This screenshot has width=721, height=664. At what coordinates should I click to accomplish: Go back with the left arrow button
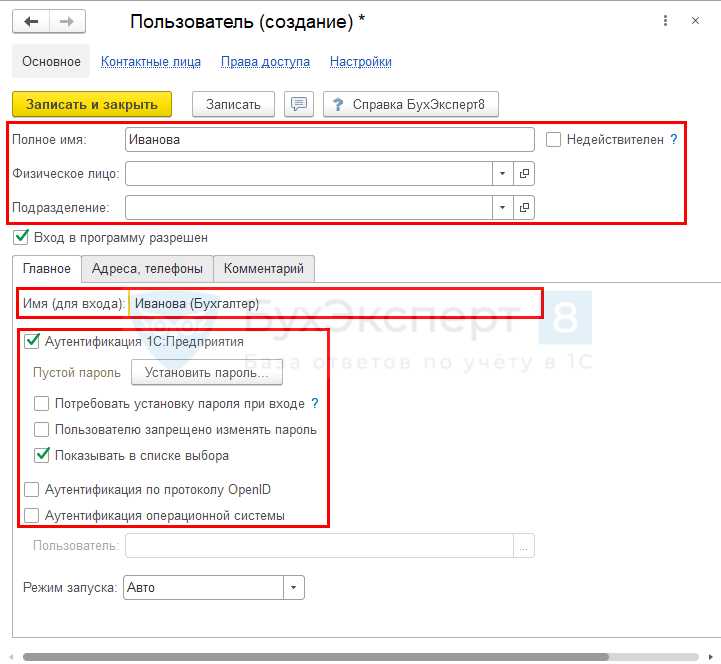[x=31, y=22]
